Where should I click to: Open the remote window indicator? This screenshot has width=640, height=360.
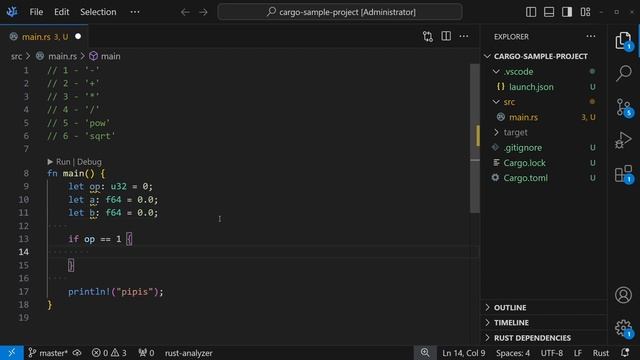tap(12, 353)
